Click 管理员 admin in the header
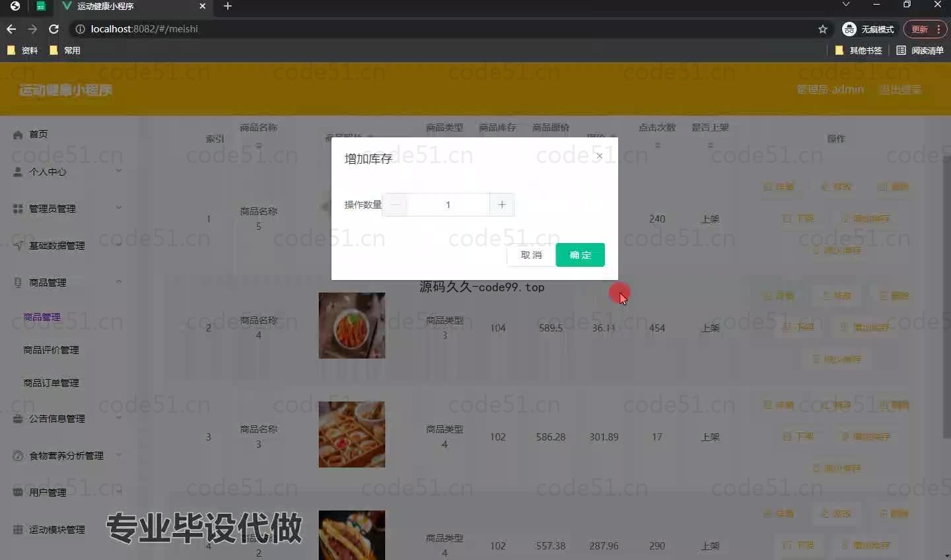 tap(830, 89)
